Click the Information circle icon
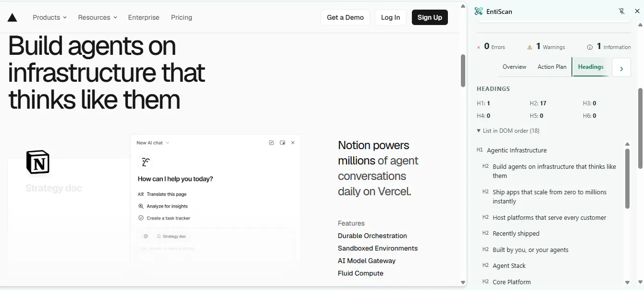This screenshot has width=644, height=290. coord(590,47)
